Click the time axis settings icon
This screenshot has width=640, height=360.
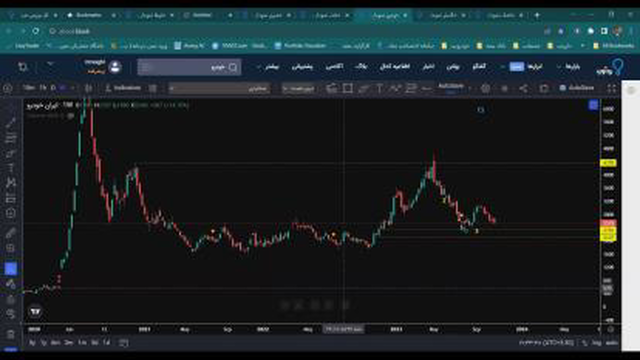tap(611, 329)
